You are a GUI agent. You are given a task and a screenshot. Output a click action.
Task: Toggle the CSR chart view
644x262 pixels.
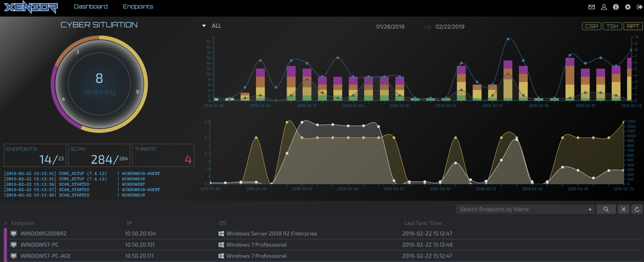tap(591, 26)
